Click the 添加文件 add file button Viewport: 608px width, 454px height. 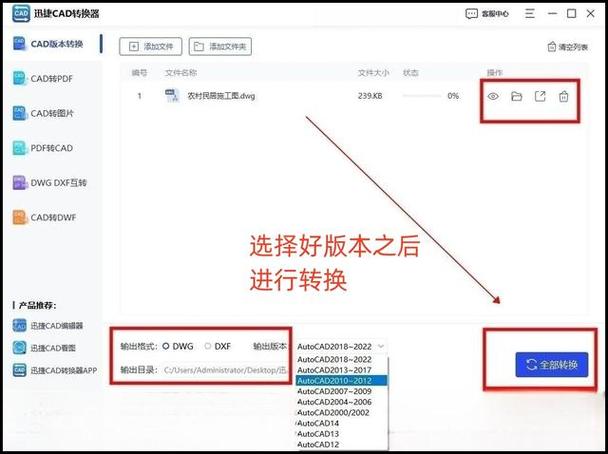150,47
